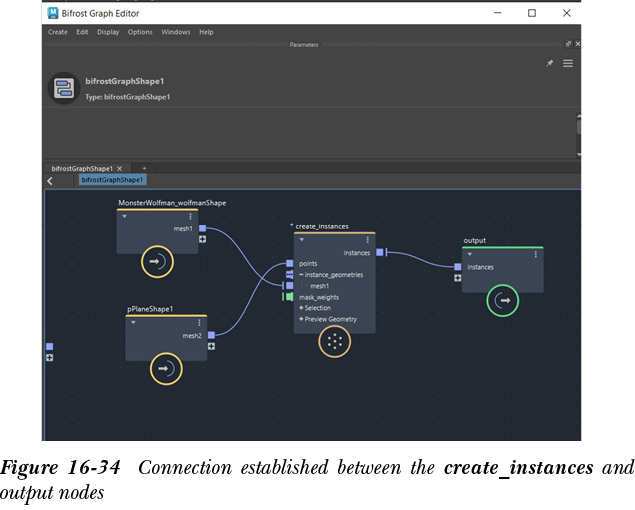Open the Parameters panel hamburger menu
This screenshot has height=510, width=635.
(568, 63)
